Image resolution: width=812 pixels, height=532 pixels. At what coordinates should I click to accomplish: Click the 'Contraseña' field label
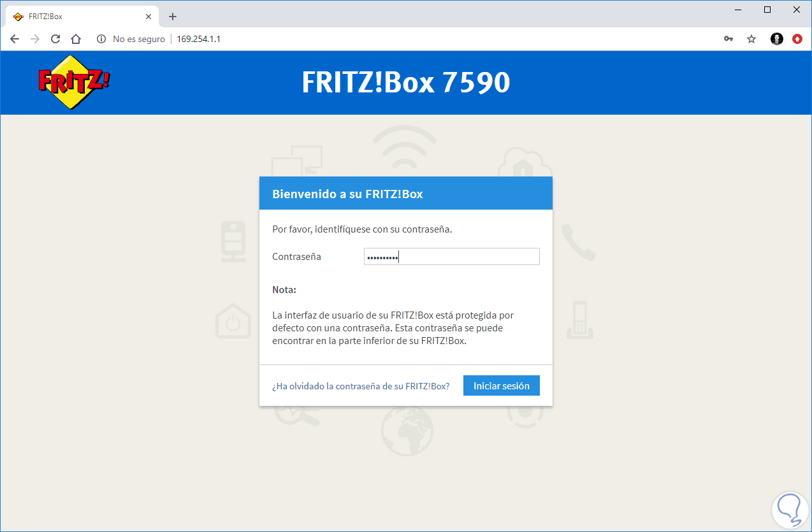click(x=296, y=257)
